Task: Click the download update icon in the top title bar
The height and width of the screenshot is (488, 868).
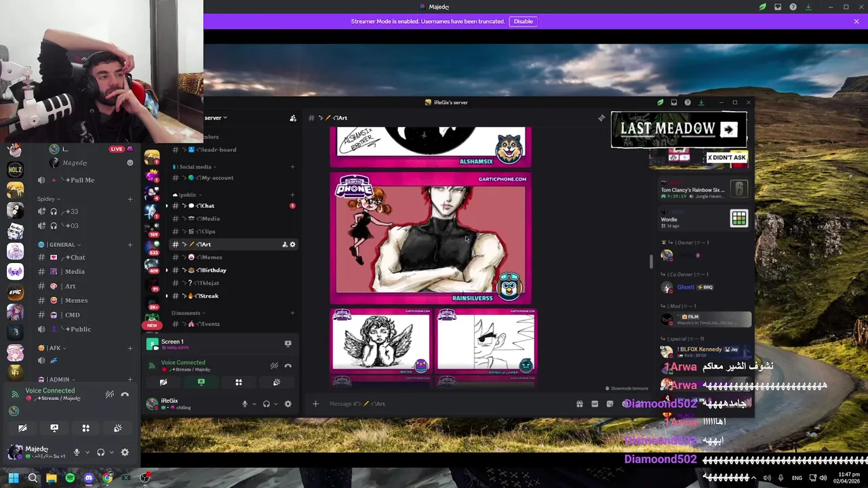Action: (808, 7)
